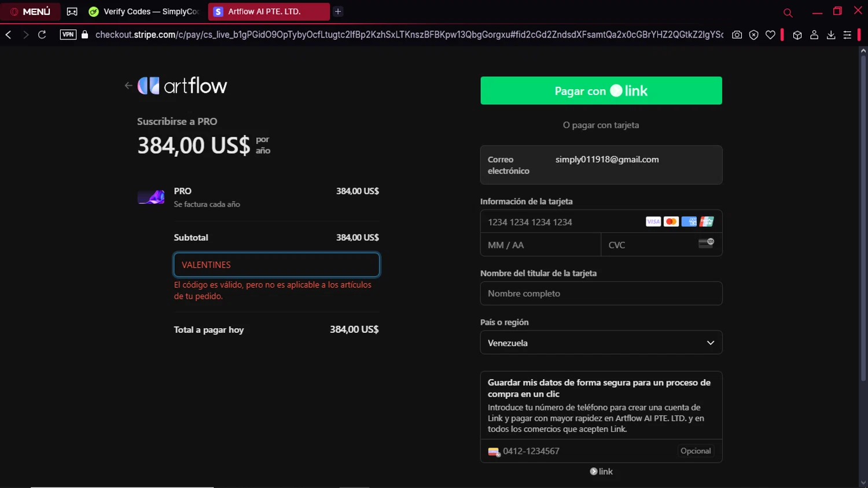Viewport: 868px width, 488px height.
Task: Open the workspaces icon beside the menu
Action: [72, 12]
